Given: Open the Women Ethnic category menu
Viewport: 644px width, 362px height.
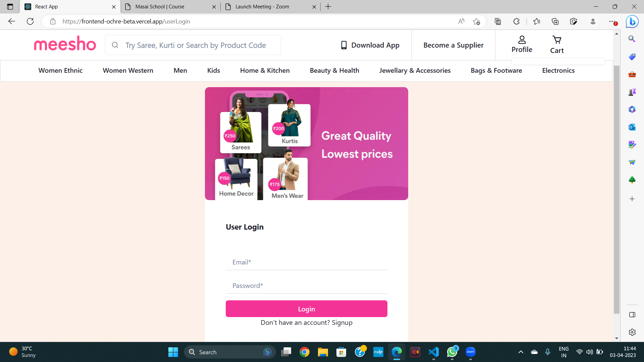Looking at the screenshot, I should click(x=60, y=70).
